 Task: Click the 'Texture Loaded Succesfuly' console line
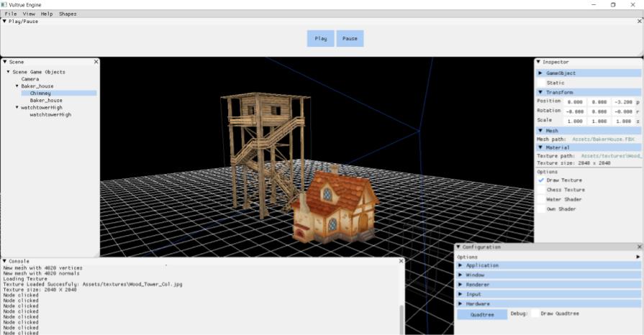[93, 284]
